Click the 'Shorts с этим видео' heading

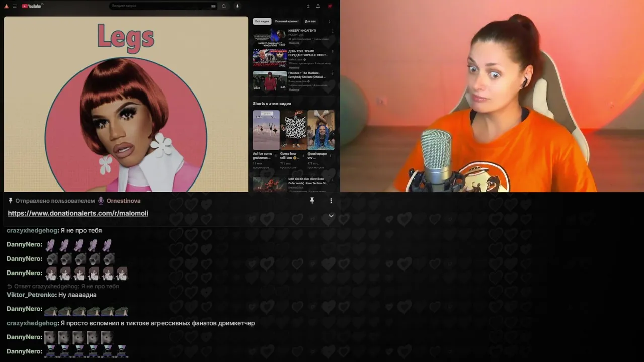point(272,104)
